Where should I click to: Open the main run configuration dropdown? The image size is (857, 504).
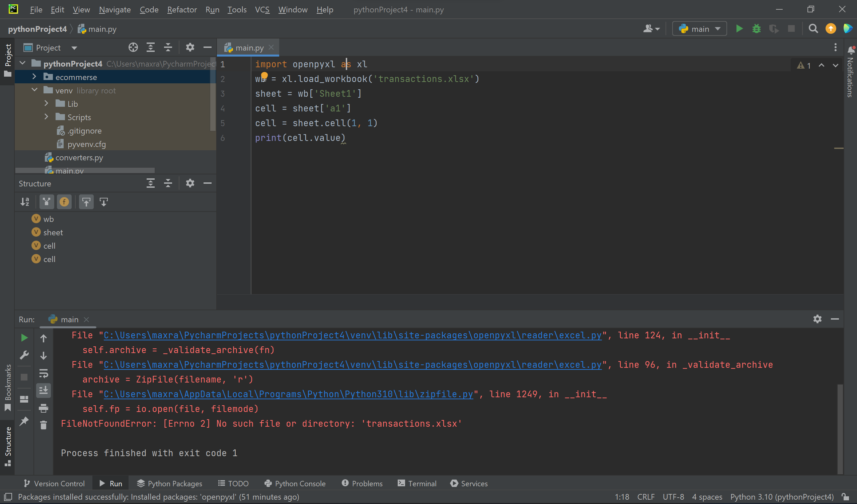699,28
